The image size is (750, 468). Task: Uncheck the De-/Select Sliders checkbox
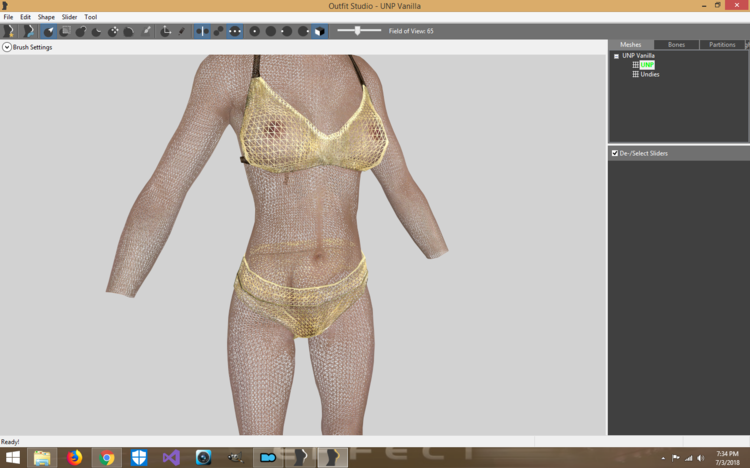[x=615, y=153]
